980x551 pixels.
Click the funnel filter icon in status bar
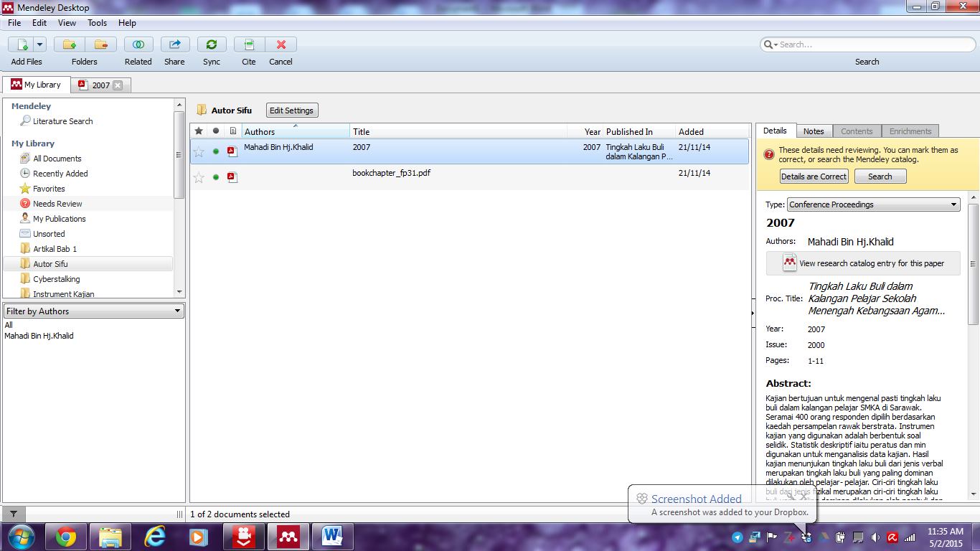coord(14,514)
